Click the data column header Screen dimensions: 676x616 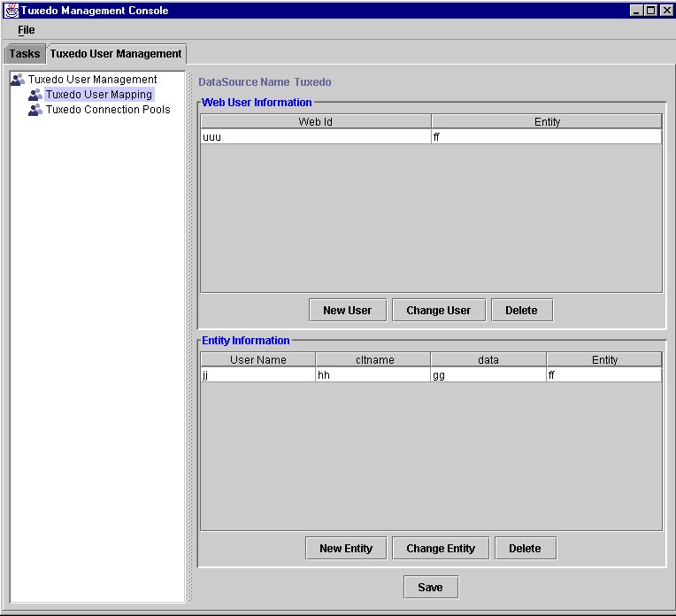click(x=488, y=359)
